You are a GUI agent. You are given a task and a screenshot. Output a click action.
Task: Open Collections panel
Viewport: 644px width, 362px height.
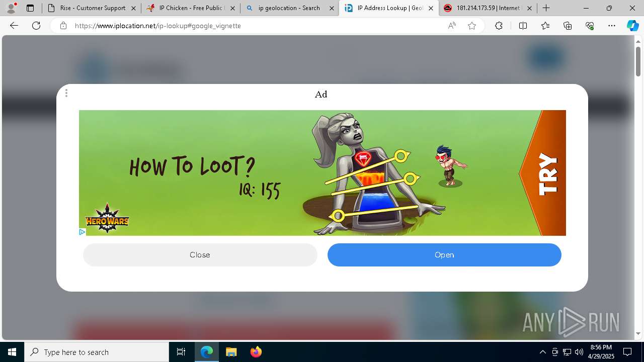tap(568, 26)
